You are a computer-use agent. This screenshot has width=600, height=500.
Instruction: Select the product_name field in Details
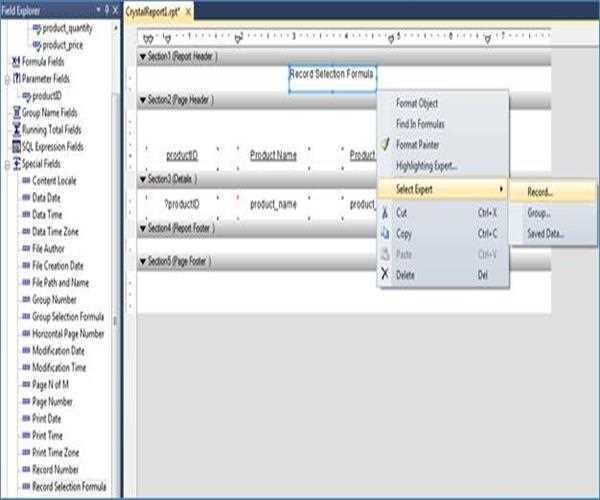click(x=273, y=204)
